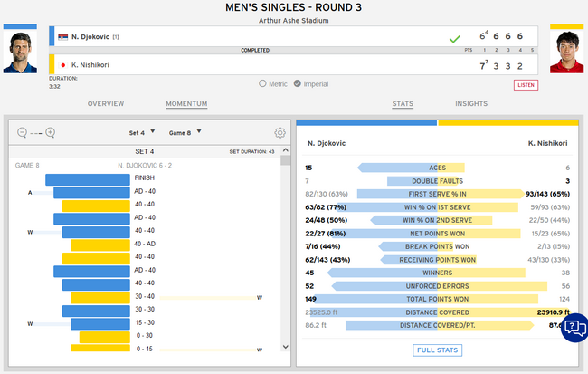This screenshot has width=588, height=374.
Task: Open momentum settings gear
Action: tap(280, 132)
